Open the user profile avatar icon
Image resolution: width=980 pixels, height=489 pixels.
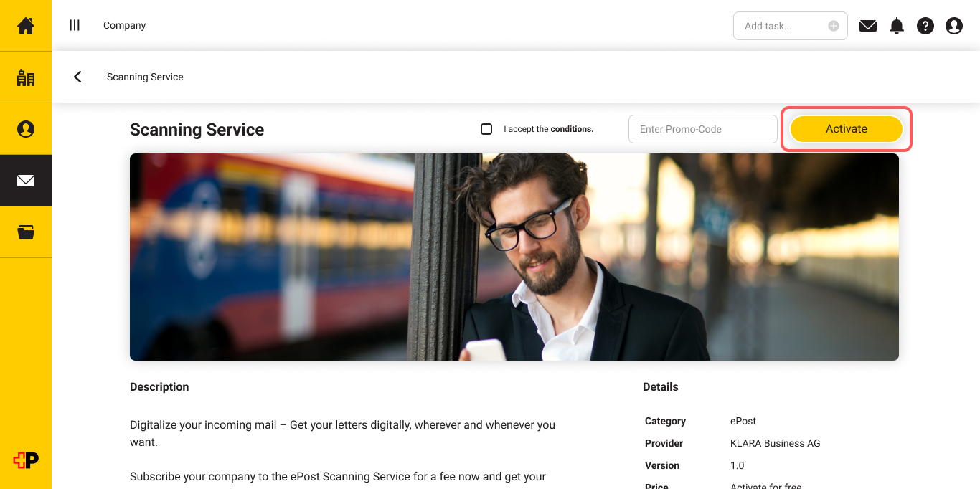[x=954, y=25]
